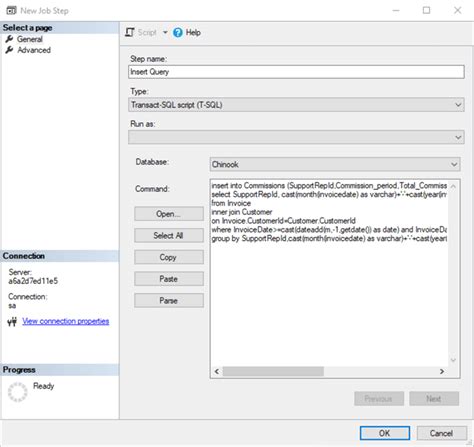Click the General page wrench icon
Viewport: 474px width, 447px height.
coord(9,39)
